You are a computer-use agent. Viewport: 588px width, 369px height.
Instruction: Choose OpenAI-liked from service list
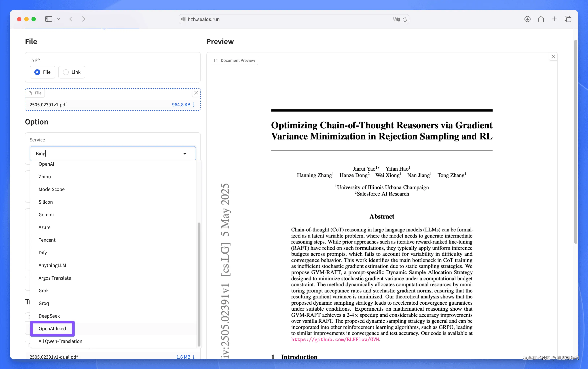coord(52,328)
